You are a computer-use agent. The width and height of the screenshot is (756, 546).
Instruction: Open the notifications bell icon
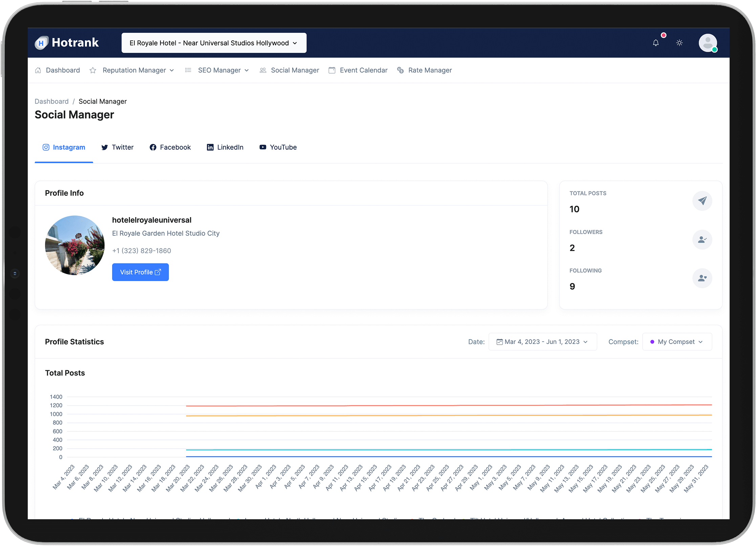coord(656,43)
